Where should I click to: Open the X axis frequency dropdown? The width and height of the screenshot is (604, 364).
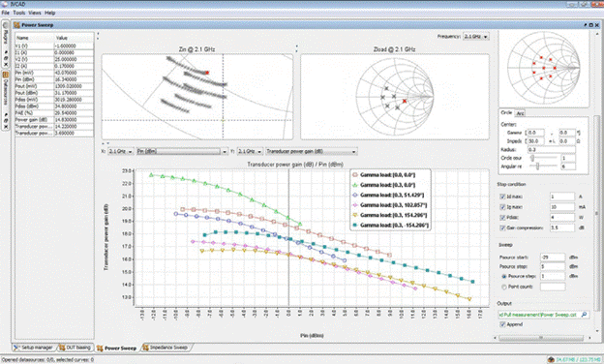(121, 151)
